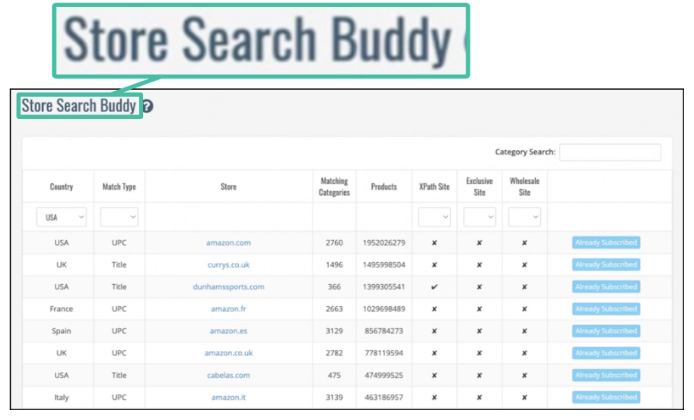Viewport: 694px width, 420px height.
Task: Sort by the Products column header
Action: pyautogui.click(x=384, y=187)
